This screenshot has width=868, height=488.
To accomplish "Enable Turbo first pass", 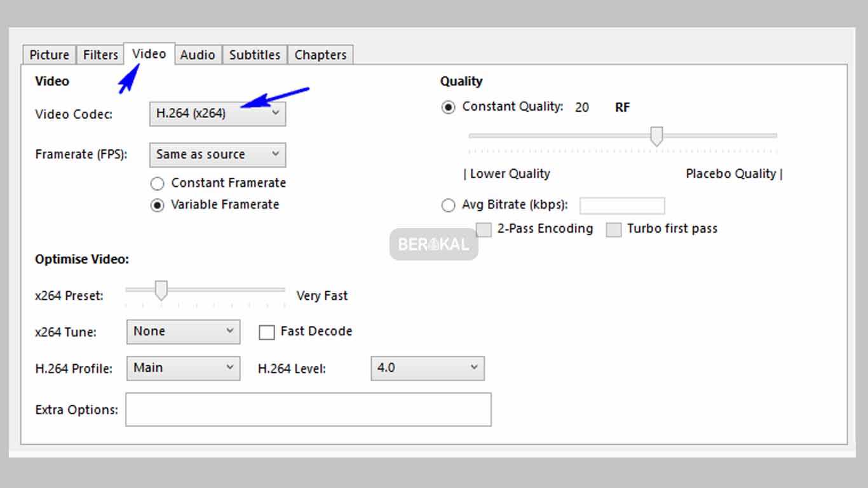I will coord(613,229).
